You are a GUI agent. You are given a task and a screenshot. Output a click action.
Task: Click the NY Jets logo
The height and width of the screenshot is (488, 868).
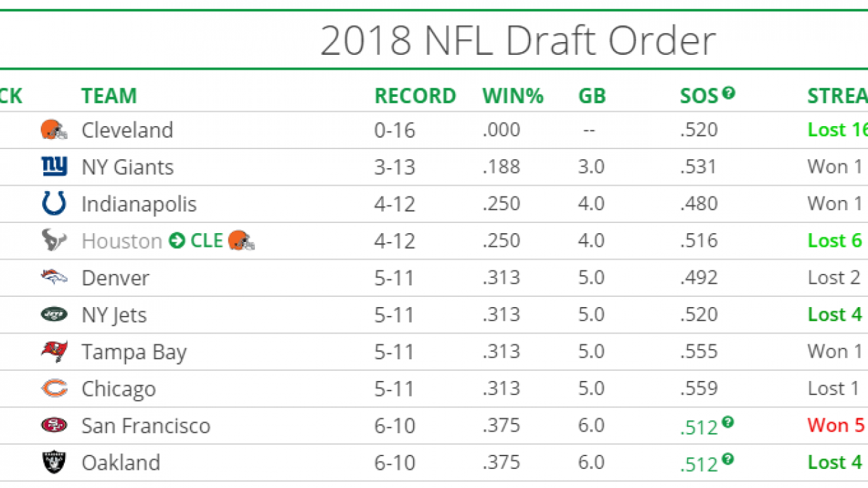pyautogui.click(x=54, y=314)
